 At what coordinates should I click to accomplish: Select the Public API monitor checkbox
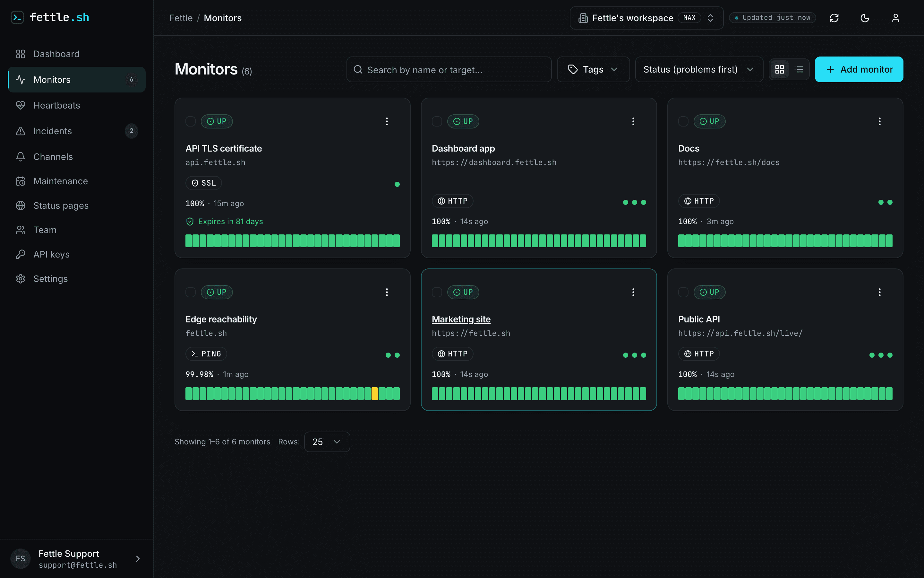pyautogui.click(x=683, y=293)
